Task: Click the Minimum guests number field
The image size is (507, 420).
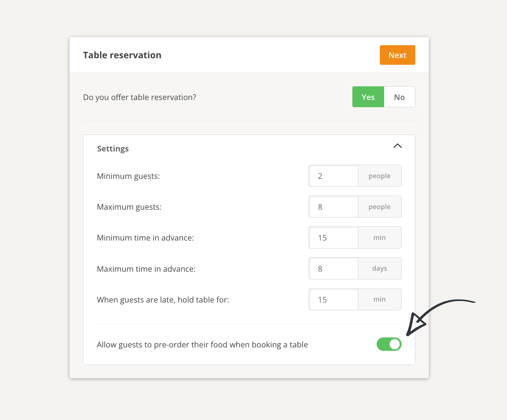Action: (333, 176)
